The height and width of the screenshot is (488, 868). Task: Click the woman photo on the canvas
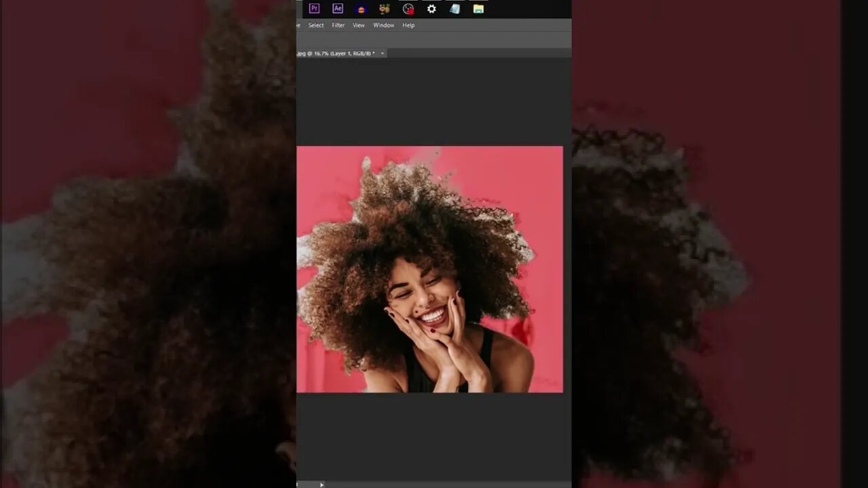click(x=429, y=269)
